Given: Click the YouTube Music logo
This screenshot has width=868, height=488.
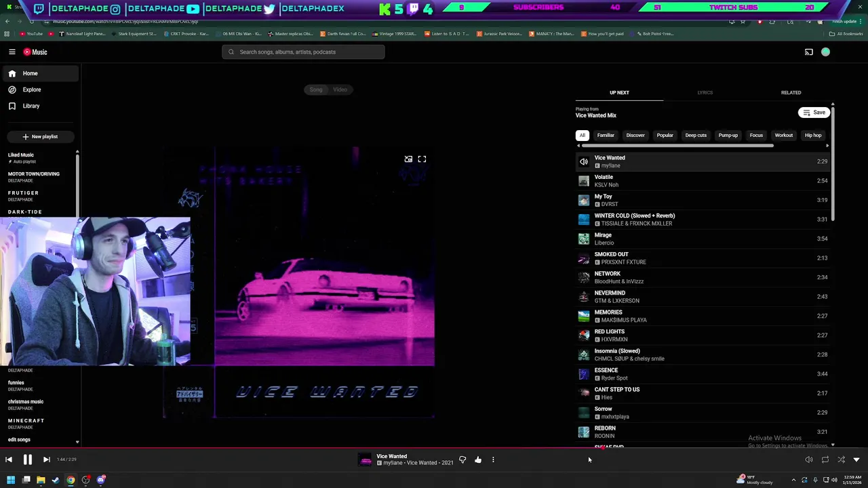Looking at the screenshot, I should click(35, 52).
